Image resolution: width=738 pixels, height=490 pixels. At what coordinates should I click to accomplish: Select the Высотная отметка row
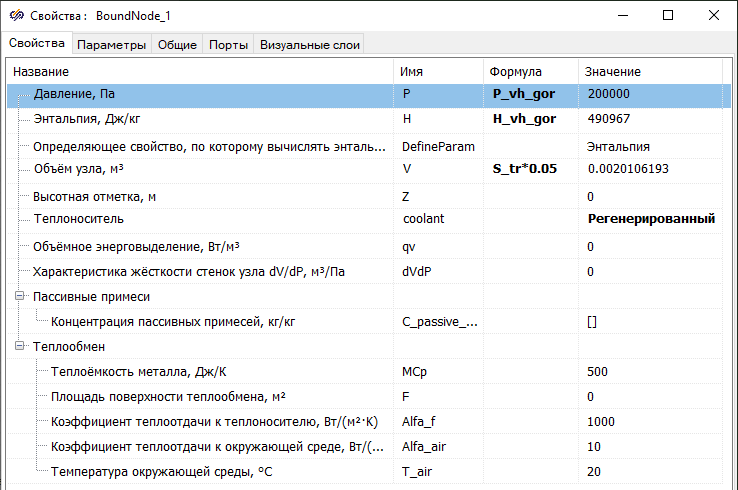200,197
